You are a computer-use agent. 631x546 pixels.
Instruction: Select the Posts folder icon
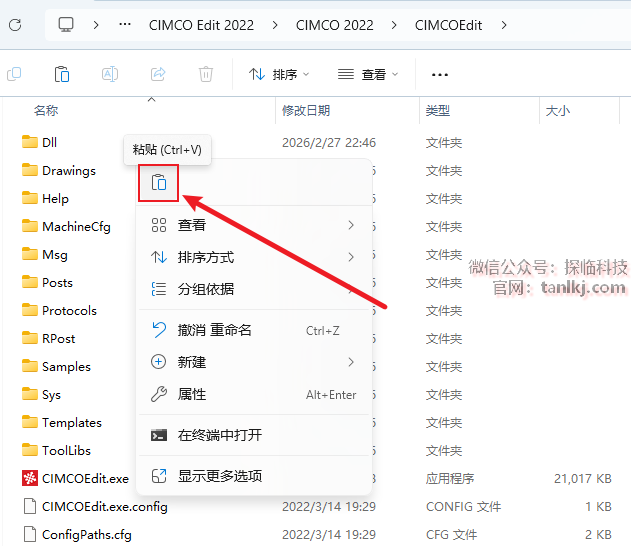(x=29, y=282)
